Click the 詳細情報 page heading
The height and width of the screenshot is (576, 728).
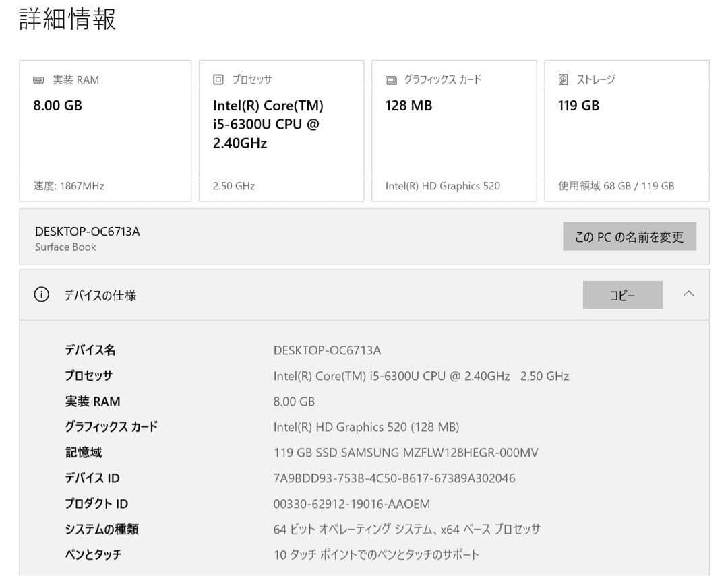67,19
